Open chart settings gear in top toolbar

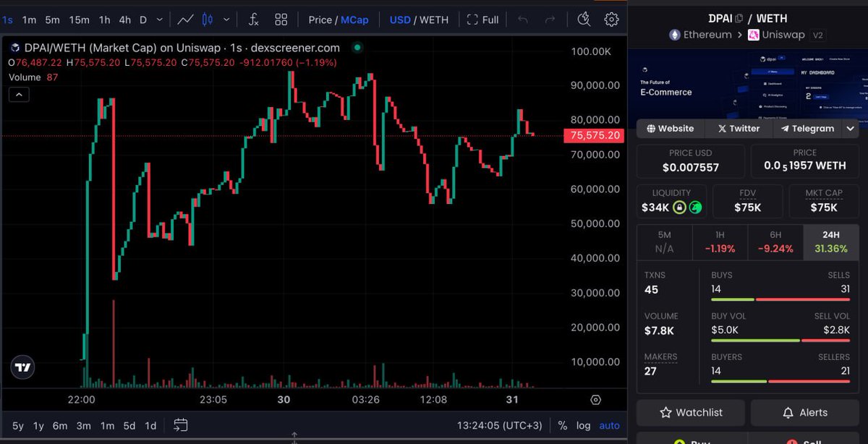pos(612,20)
